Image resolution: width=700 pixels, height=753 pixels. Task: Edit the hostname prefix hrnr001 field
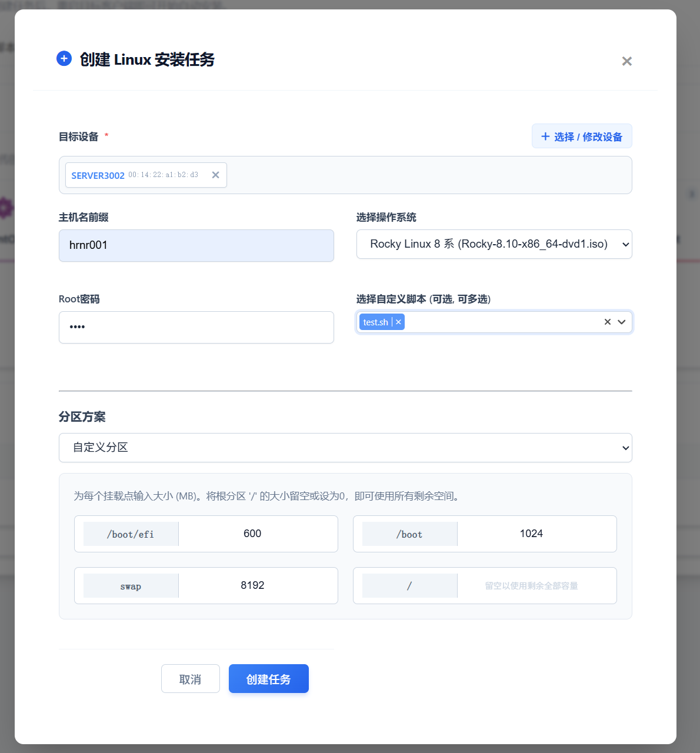click(x=196, y=245)
